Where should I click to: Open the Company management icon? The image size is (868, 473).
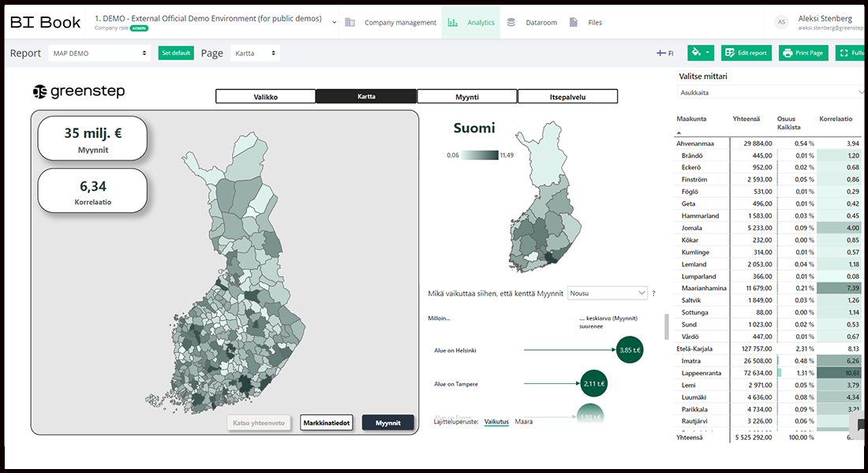350,23
